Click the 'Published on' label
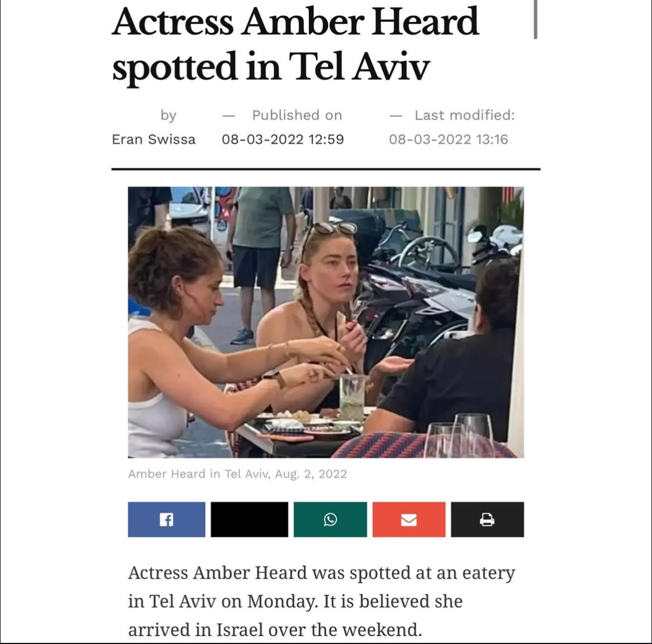 [297, 115]
